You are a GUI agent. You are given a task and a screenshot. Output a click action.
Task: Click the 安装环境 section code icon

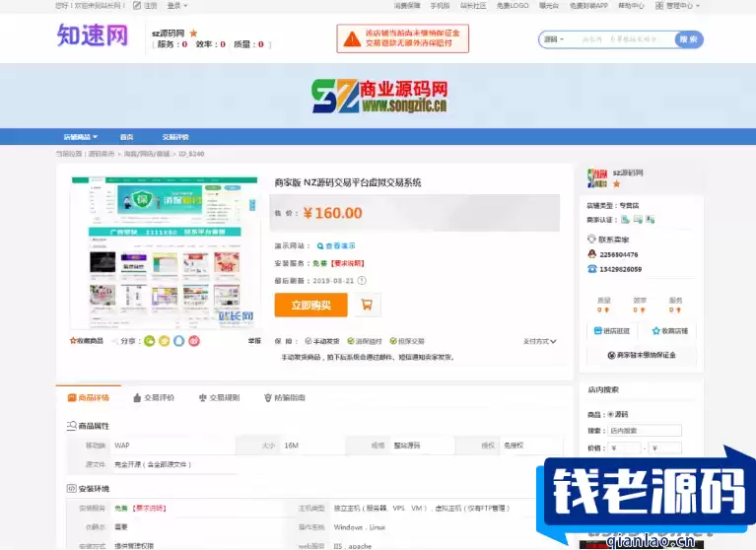pos(71,488)
